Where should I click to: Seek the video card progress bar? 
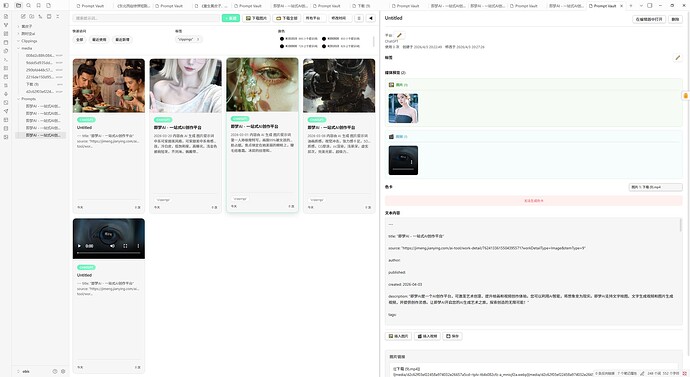coord(108,253)
